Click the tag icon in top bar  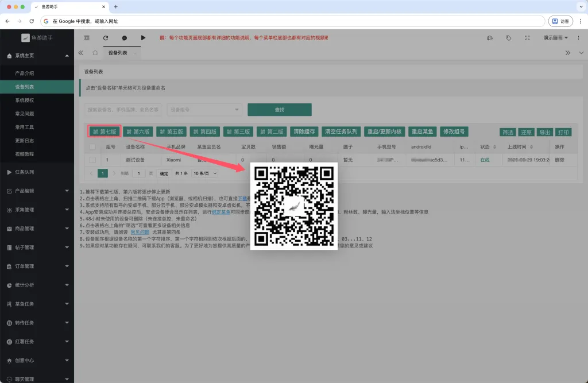point(509,38)
